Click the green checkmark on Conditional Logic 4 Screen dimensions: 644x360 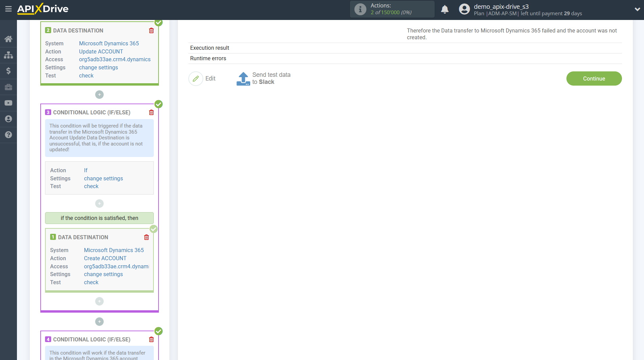click(x=159, y=331)
